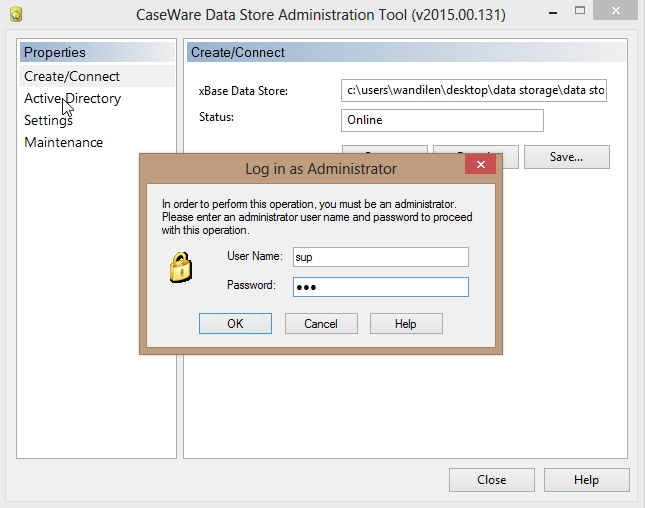
Task: Select Maintenance in the Properties list
Action: click(x=63, y=142)
